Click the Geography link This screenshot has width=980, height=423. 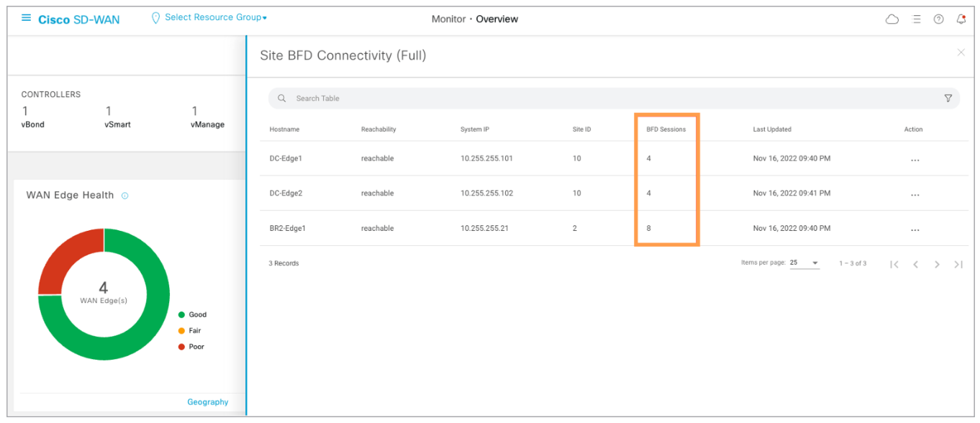pyautogui.click(x=207, y=402)
